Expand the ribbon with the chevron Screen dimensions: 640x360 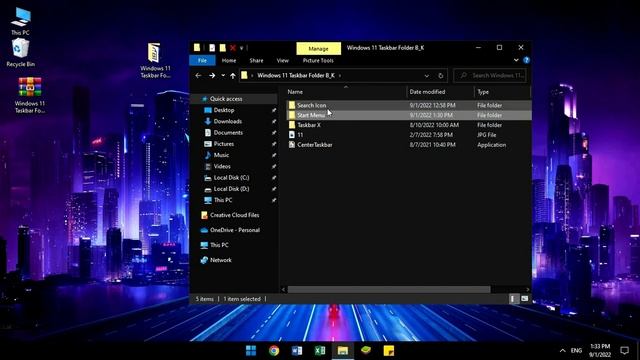[x=516, y=60]
